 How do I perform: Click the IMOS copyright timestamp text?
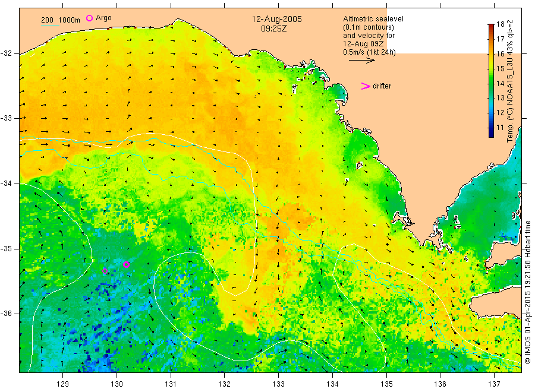[527, 292]
